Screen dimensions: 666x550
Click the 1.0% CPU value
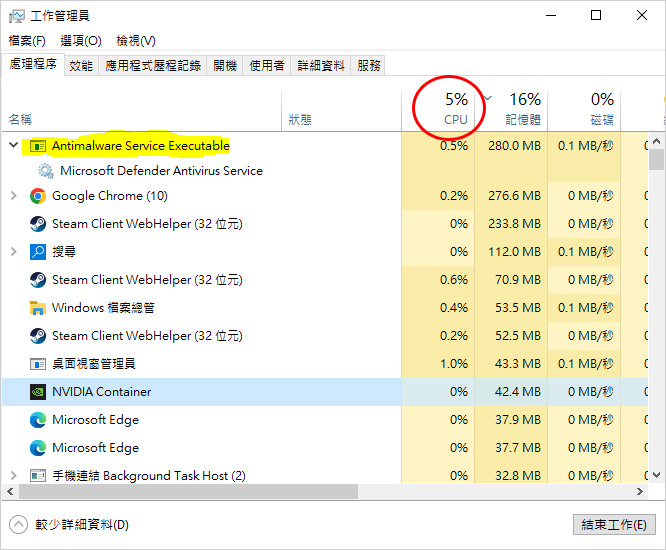[x=454, y=364]
